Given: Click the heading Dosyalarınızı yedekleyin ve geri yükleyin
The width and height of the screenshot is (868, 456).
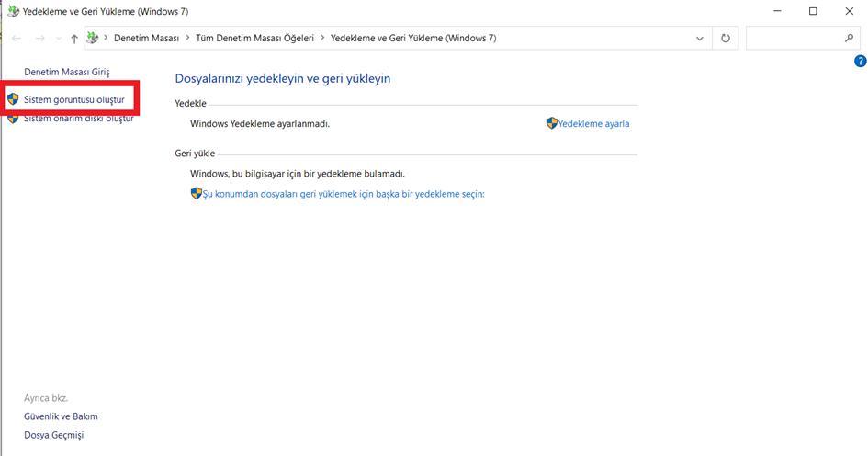Looking at the screenshot, I should [283, 79].
